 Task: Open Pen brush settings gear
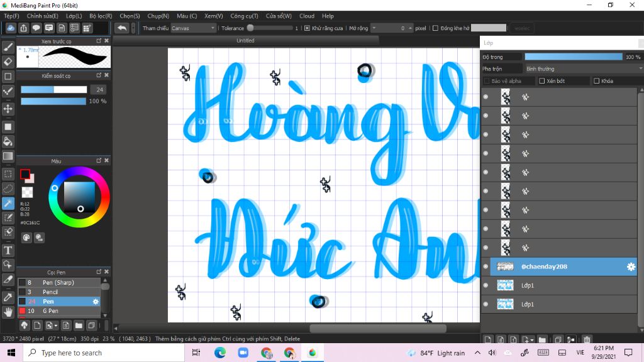coord(96,301)
